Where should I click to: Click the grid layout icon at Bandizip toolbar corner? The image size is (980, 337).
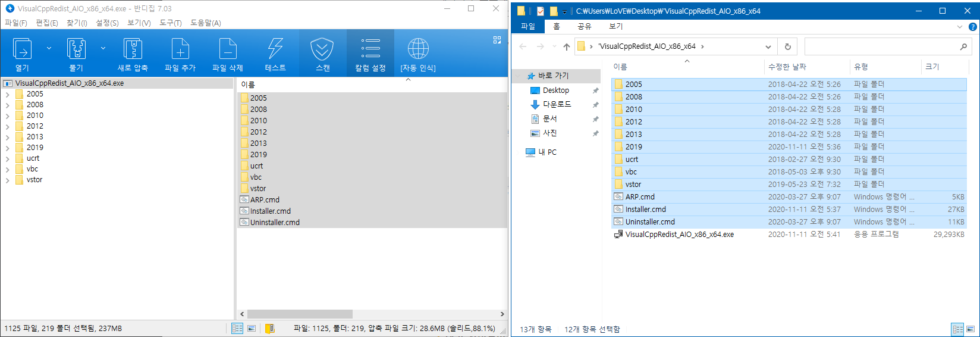(x=497, y=40)
